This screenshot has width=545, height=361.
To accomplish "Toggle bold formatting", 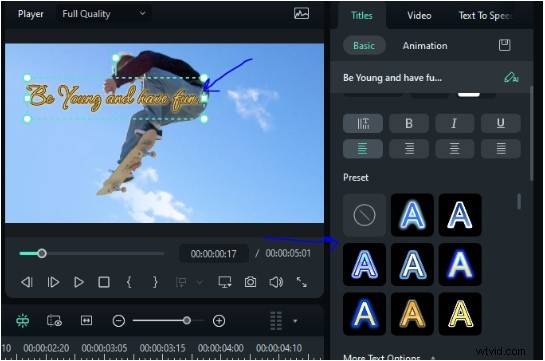I will coord(409,123).
